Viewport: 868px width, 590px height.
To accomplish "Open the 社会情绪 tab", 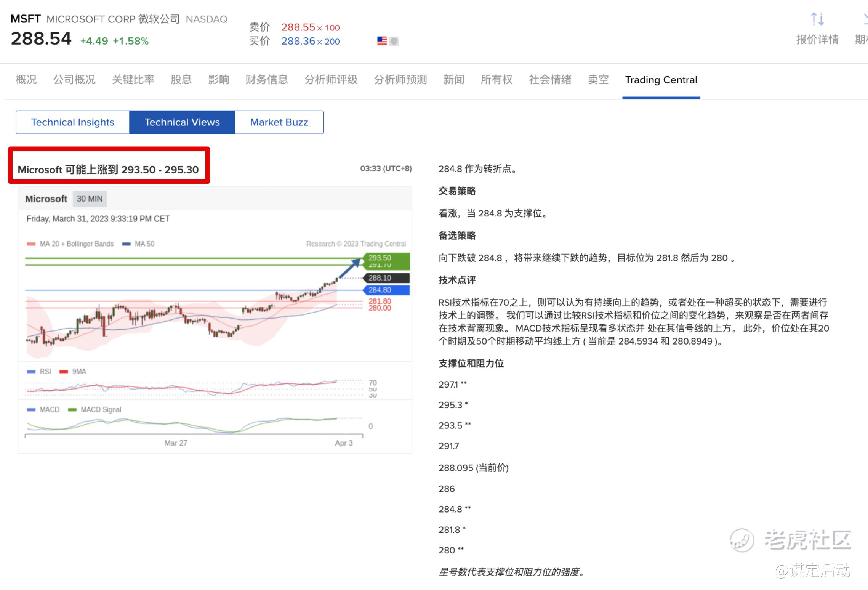I will [550, 80].
